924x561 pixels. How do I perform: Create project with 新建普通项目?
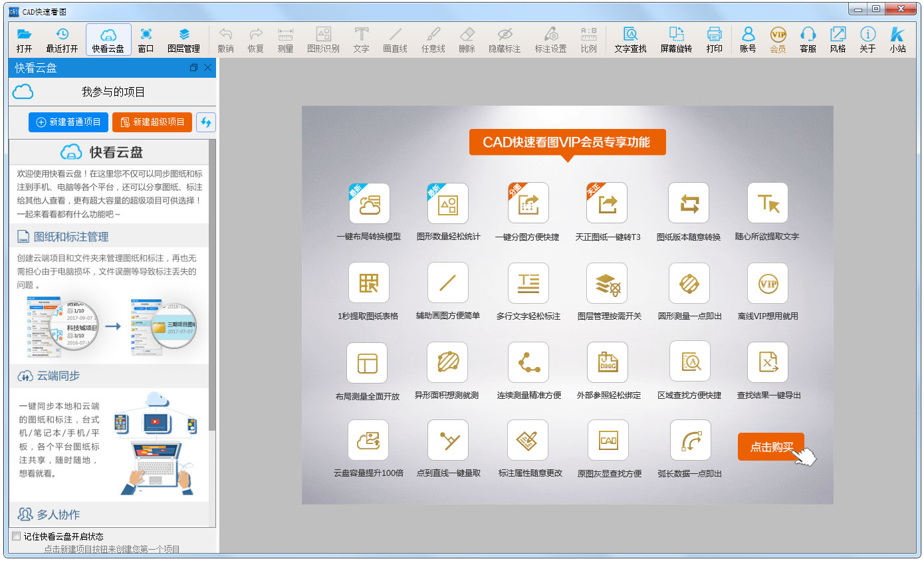68,122
